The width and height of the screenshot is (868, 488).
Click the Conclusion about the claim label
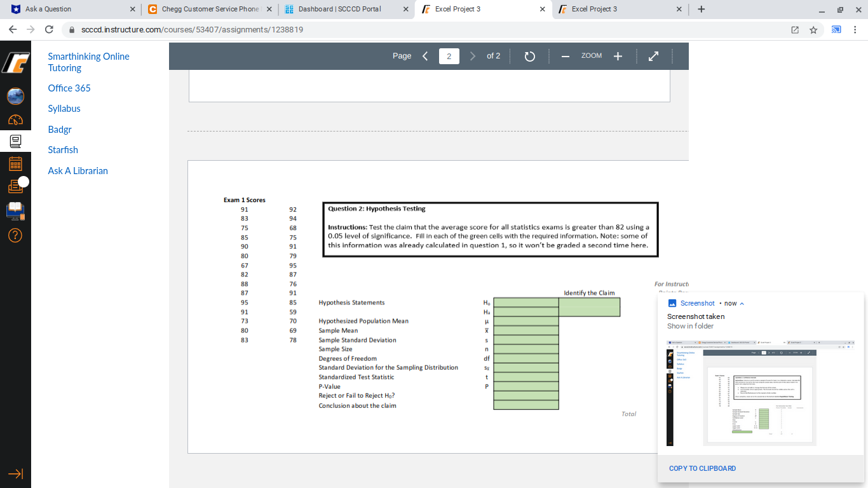pos(357,405)
